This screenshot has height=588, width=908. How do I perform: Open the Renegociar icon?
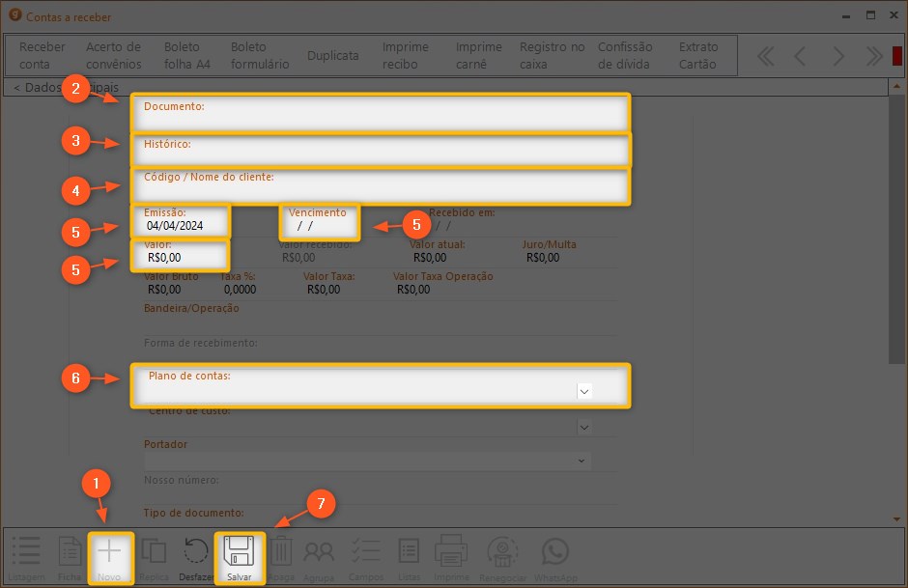[x=502, y=552]
